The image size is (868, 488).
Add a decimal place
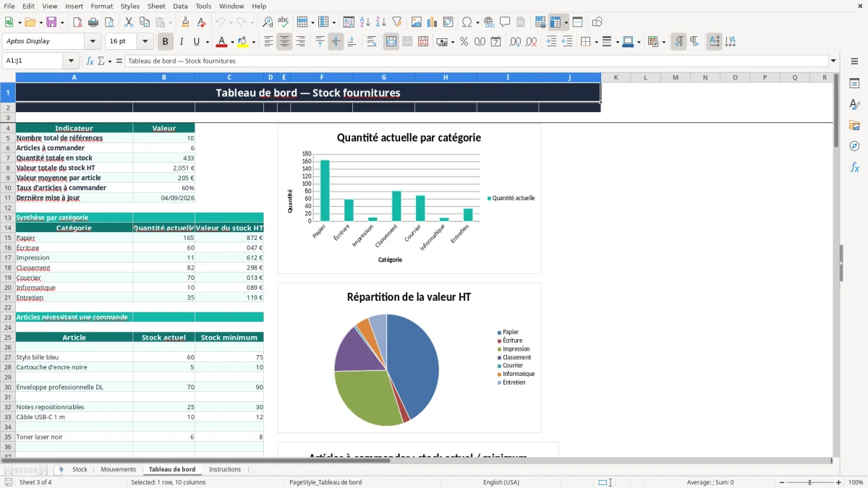516,42
